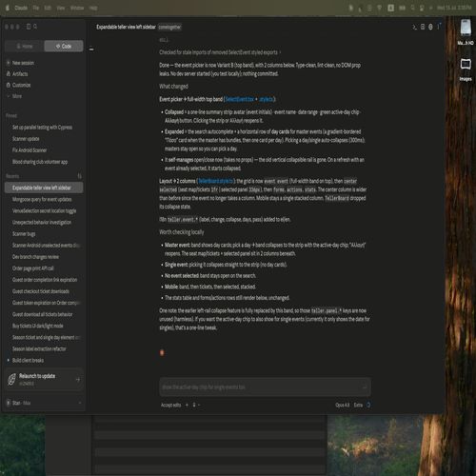Viewport: 476px width, 476px height.
Task: Open the SelectEvent.tsx file link
Action: click(240, 99)
